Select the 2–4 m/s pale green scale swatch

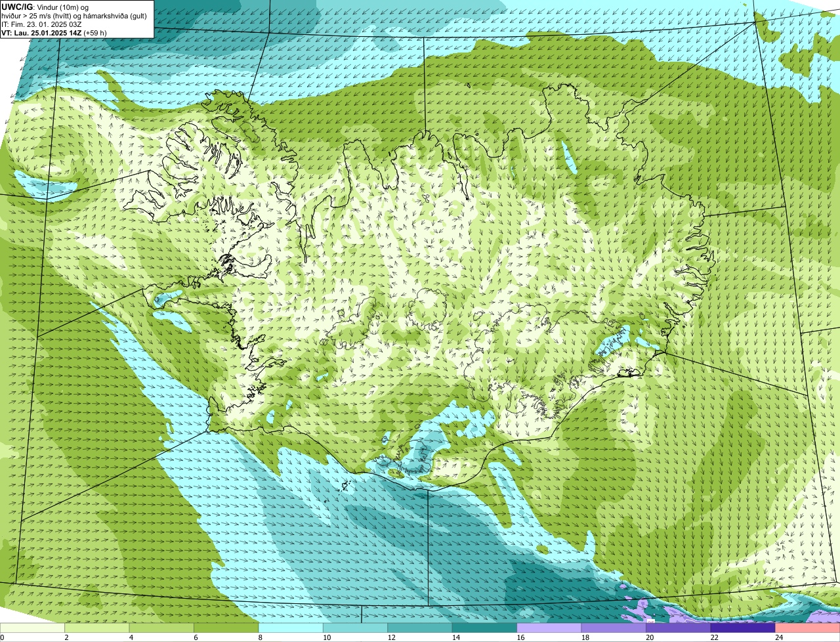[98, 628]
